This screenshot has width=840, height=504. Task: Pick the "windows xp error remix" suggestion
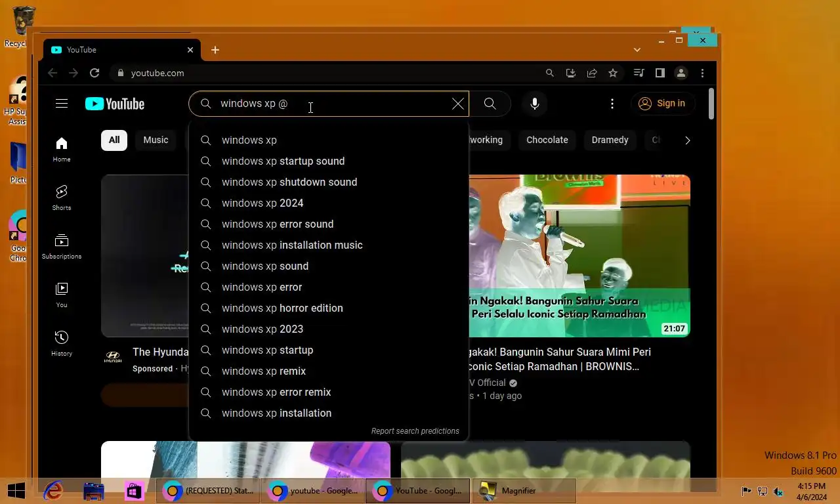(x=329, y=392)
